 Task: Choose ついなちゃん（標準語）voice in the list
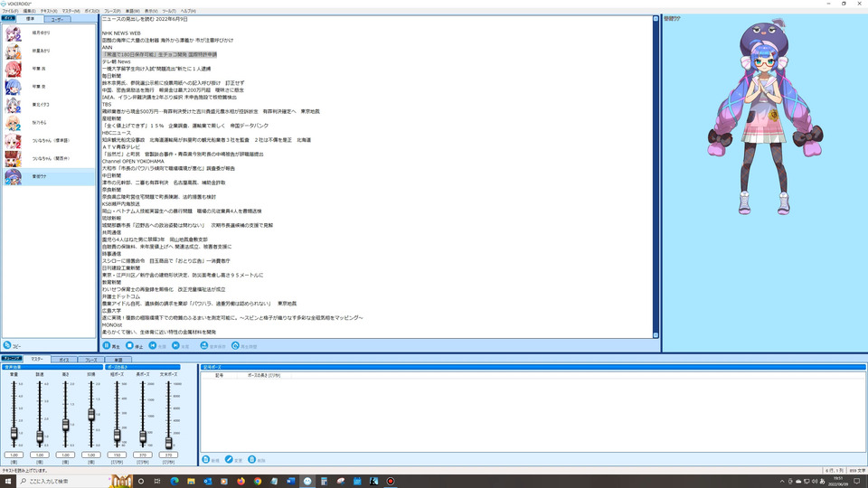(x=49, y=141)
